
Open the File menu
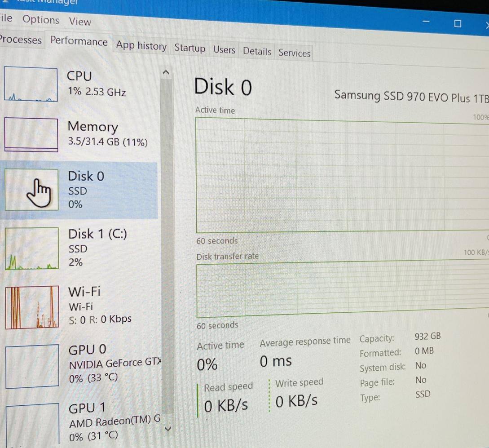point(6,18)
